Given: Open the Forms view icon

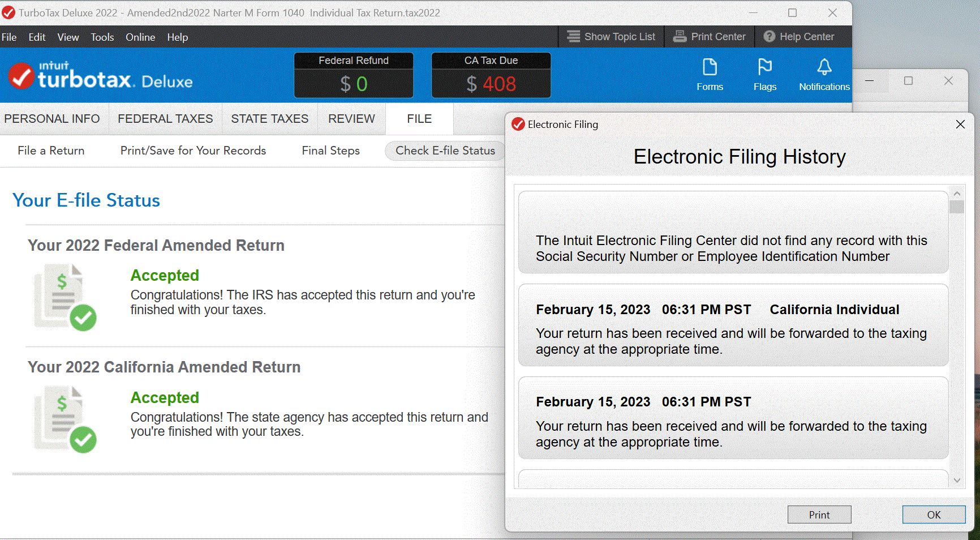Looking at the screenshot, I should tap(710, 75).
